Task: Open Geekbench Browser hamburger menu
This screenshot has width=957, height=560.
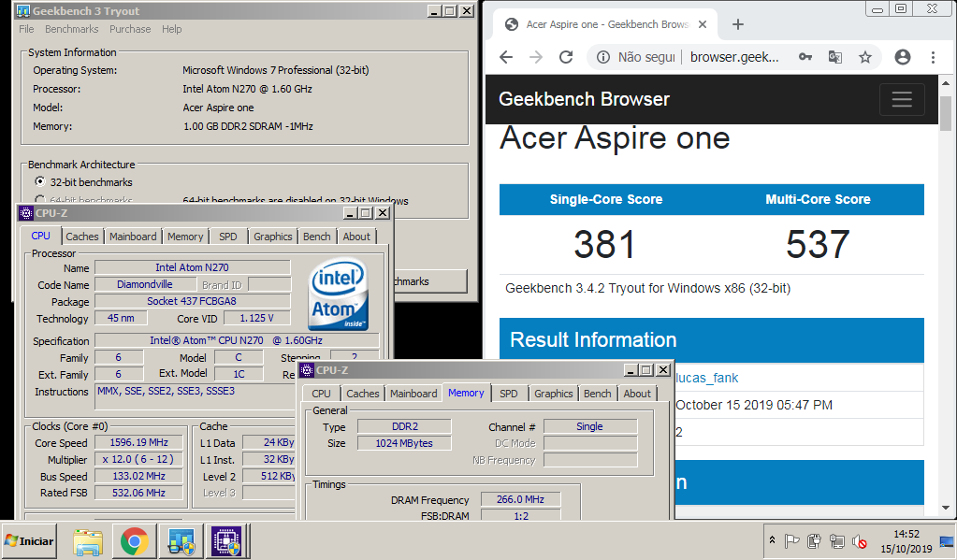Action: (902, 99)
